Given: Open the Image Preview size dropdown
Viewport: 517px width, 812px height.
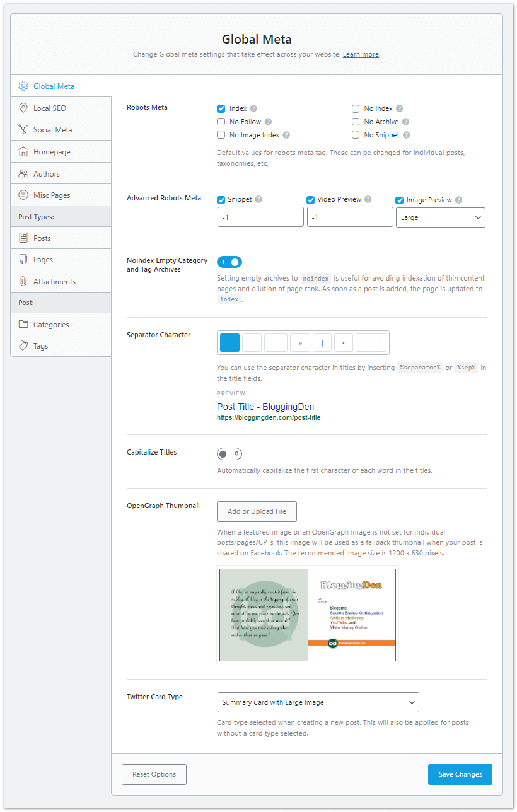Looking at the screenshot, I should click(x=440, y=217).
